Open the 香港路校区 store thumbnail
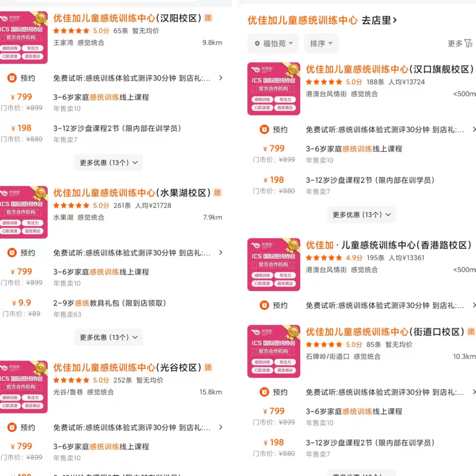Screen dimensions: 476x476 (x=274, y=265)
